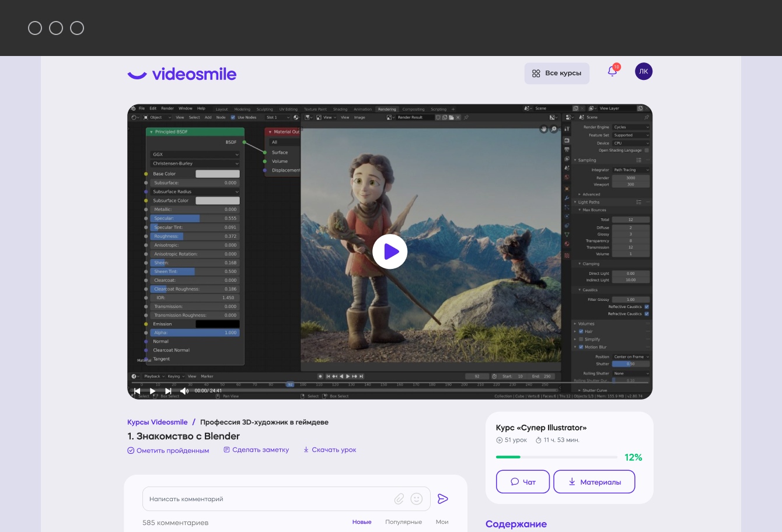Open the World properties globe icon
This screenshot has height=532, width=782.
coord(567,177)
